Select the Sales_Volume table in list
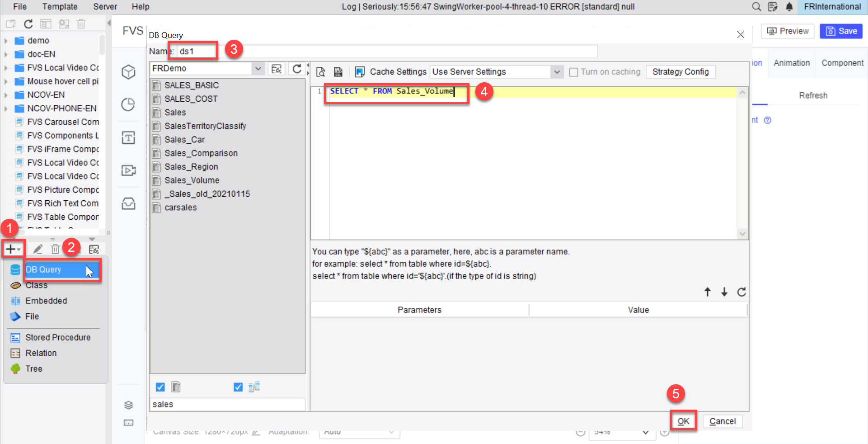Viewport: 868px width, 444px height. [x=192, y=180]
